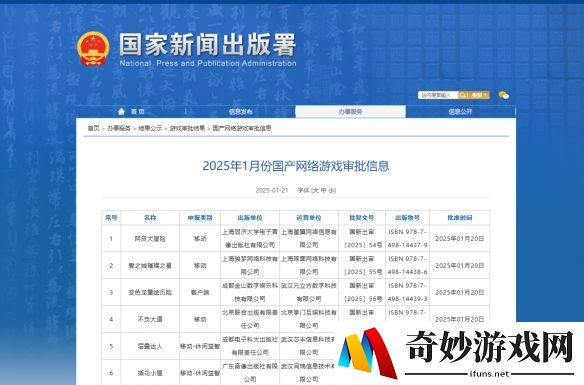The width and height of the screenshot is (584, 385).
Task: Click row 2 approval date 2025年01月20日
Action: (460, 265)
